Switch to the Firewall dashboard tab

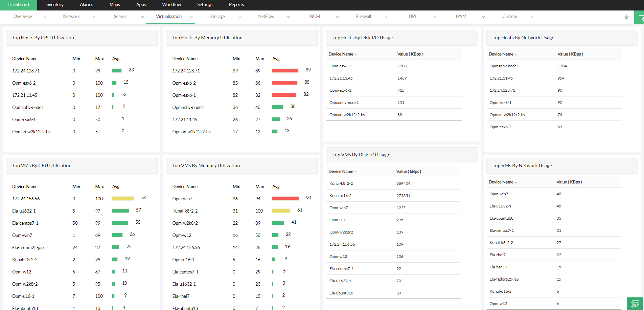coord(364,17)
